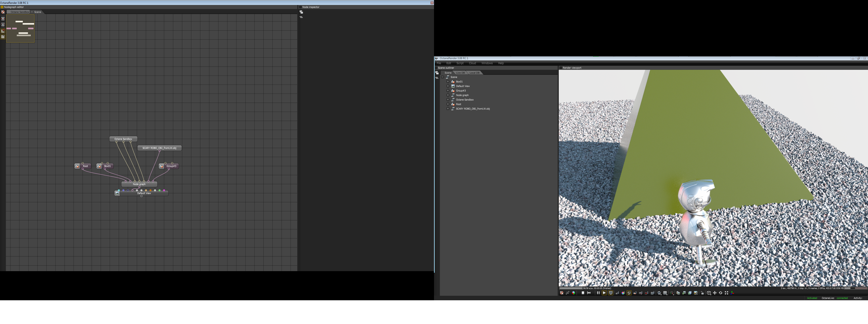Click the nodegraph minimap thumbnail
Viewport: 868px width, 324px height.
(21, 29)
